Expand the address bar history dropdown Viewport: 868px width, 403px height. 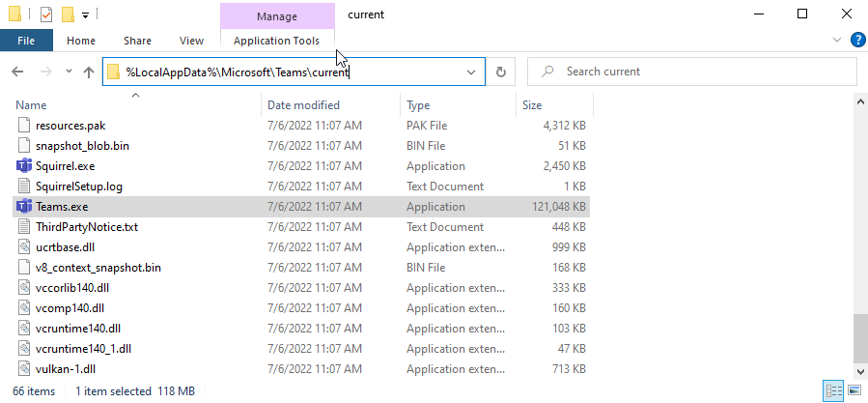click(471, 72)
